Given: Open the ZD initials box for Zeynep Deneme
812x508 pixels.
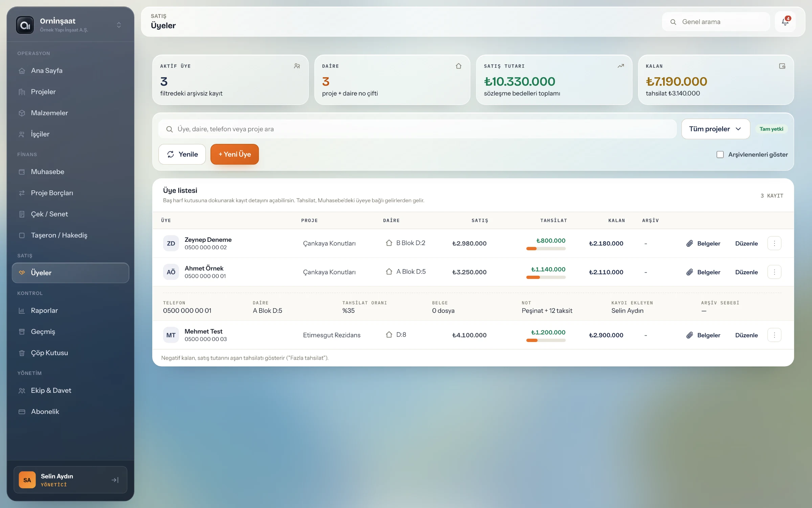Looking at the screenshot, I should click(x=171, y=243).
